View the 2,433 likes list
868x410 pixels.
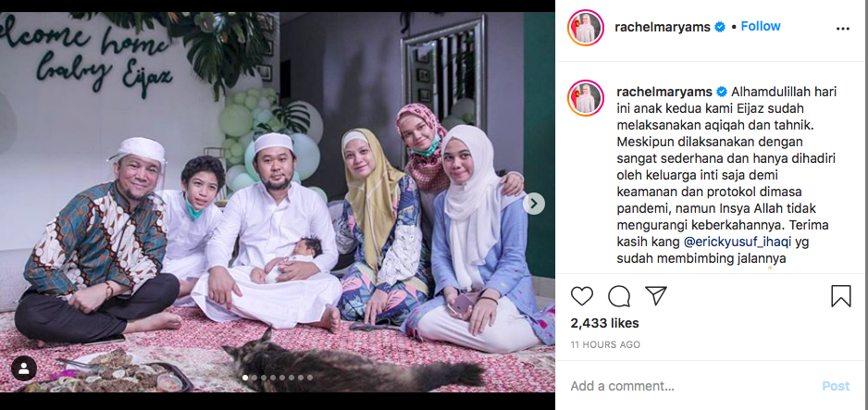pyautogui.click(x=604, y=323)
